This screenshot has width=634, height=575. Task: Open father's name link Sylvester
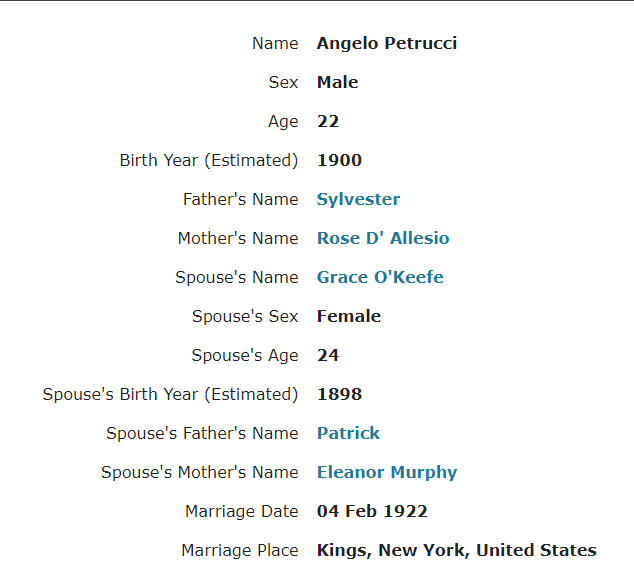click(x=358, y=199)
